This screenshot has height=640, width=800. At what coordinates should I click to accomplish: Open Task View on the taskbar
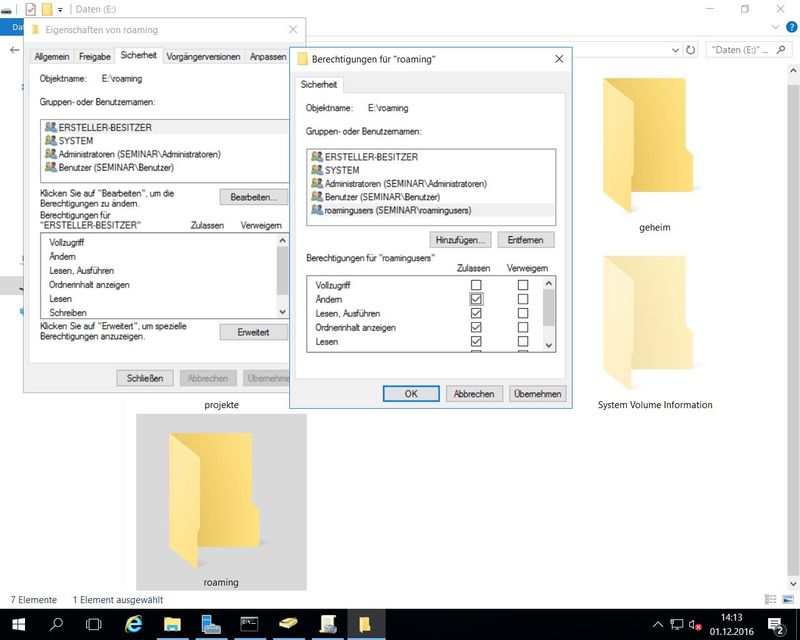[94, 625]
